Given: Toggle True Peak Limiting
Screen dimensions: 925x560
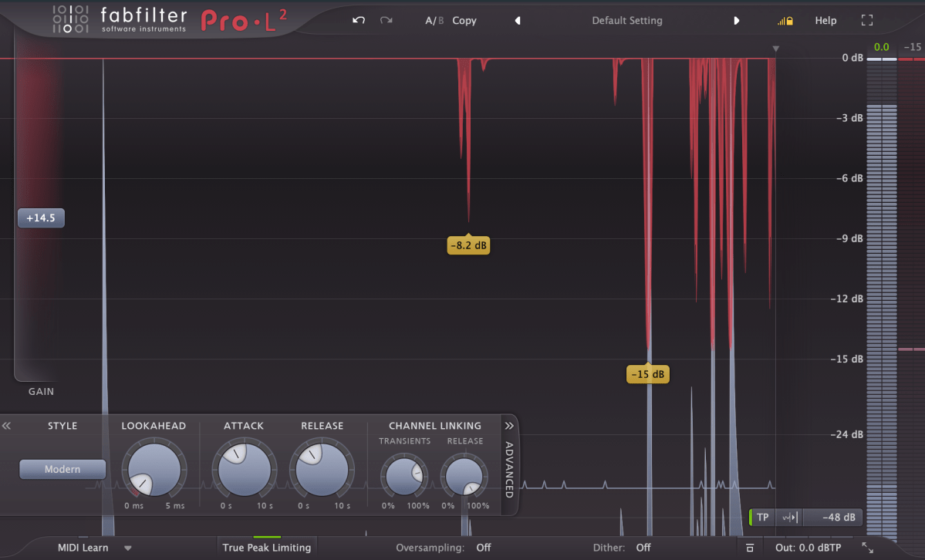Looking at the screenshot, I should (267, 548).
